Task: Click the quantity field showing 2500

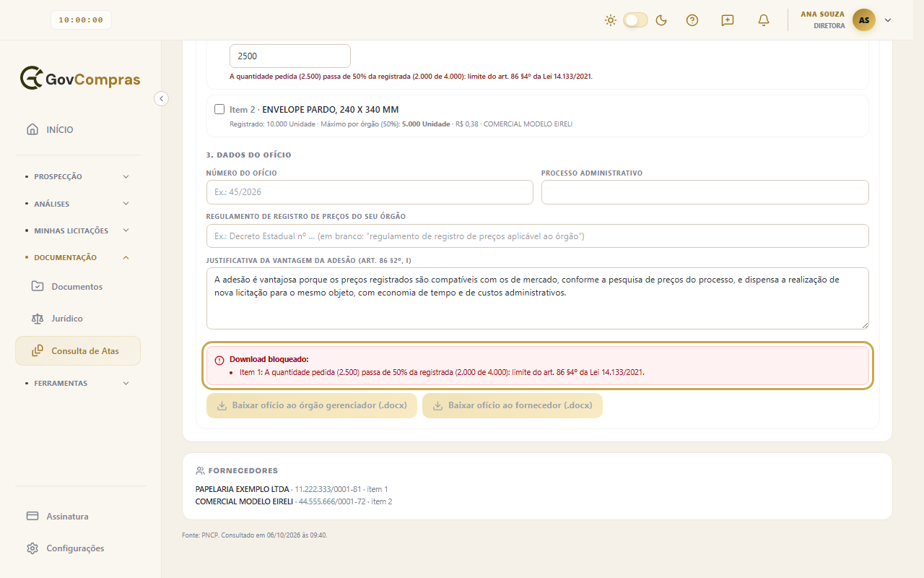Action: (x=290, y=56)
